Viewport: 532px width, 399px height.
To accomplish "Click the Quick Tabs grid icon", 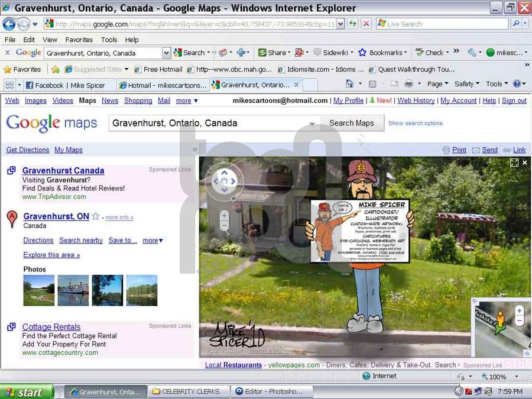I will pos(9,85).
